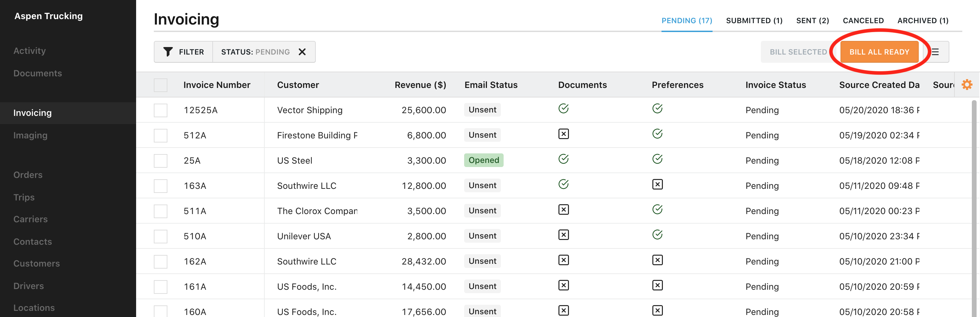Click preferences X icon for invoice 163A

(x=657, y=185)
